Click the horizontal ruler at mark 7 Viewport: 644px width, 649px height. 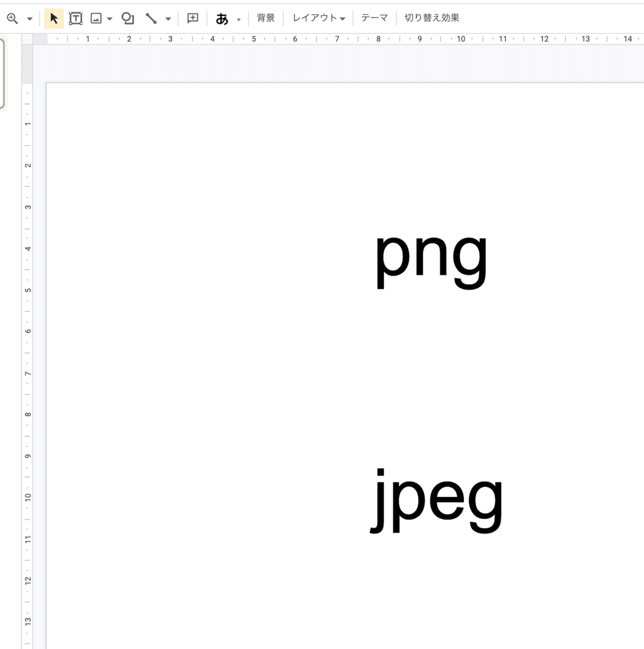coord(337,39)
